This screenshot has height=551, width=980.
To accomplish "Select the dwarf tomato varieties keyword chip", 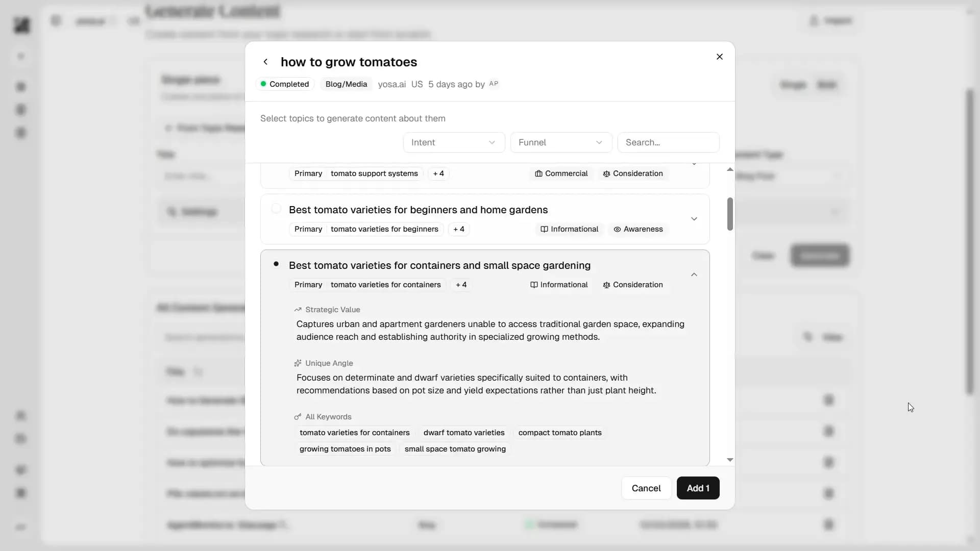I will click(463, 433).
